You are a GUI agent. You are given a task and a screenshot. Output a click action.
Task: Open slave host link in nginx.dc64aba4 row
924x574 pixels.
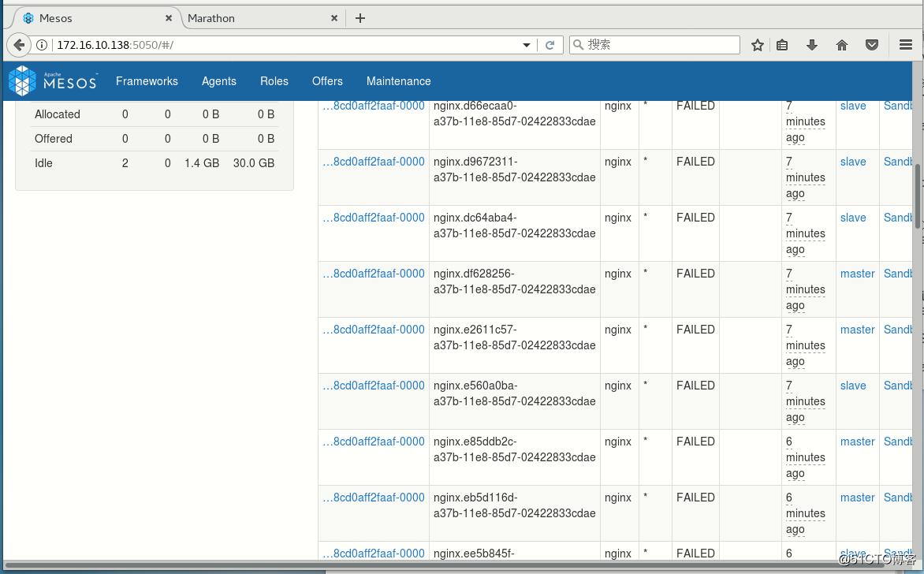click(x=853, y=218)
